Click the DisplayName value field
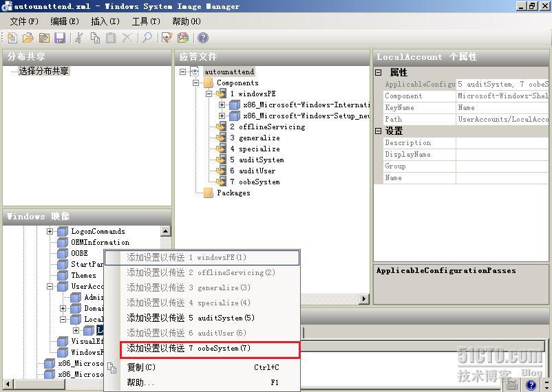 click(x=502, y=155)
